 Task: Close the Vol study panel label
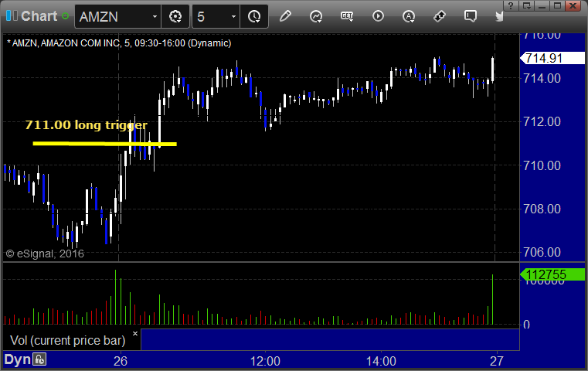135,333
